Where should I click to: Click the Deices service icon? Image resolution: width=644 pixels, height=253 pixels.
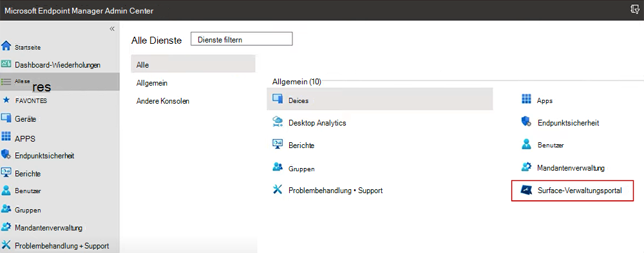tap(278, 99)
